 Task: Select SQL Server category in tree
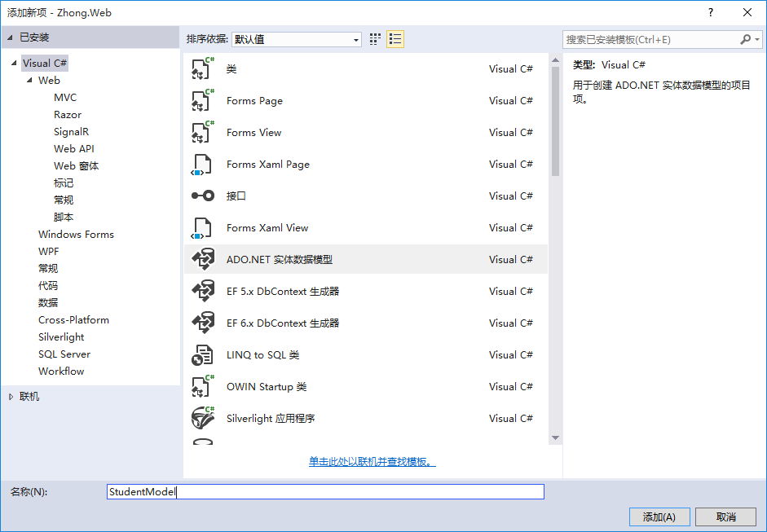point(64,354)
